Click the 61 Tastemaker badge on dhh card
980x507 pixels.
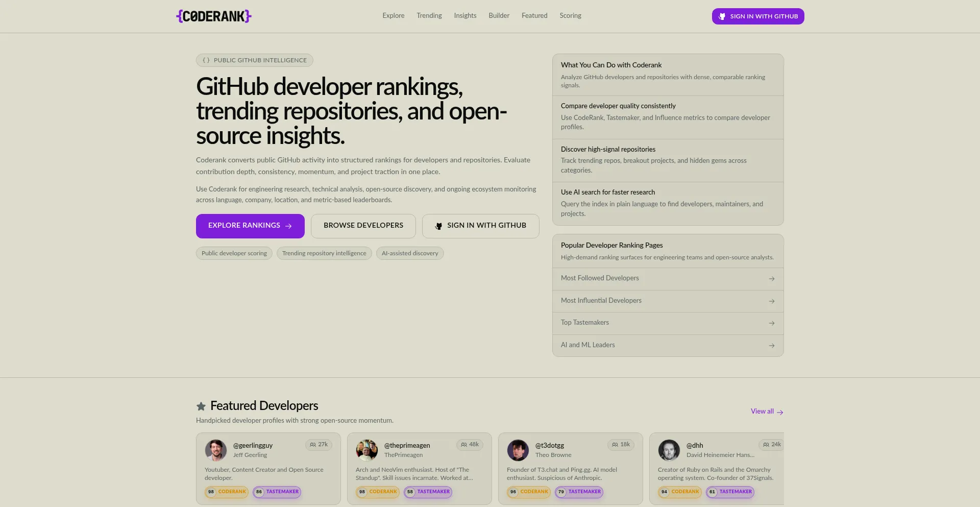tap(730, 492)
